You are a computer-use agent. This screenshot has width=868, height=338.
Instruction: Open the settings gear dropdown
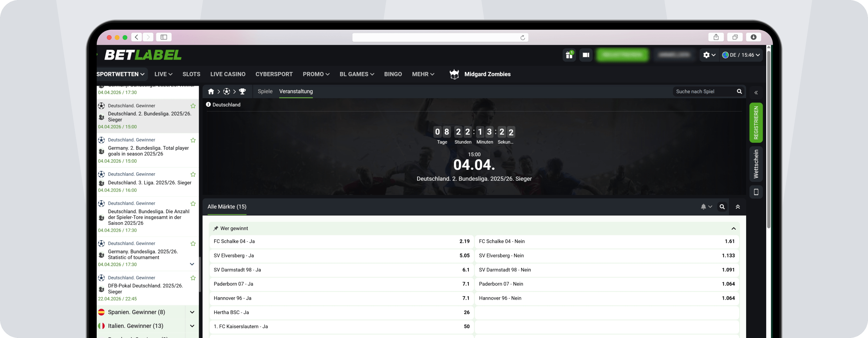[709, 55]
